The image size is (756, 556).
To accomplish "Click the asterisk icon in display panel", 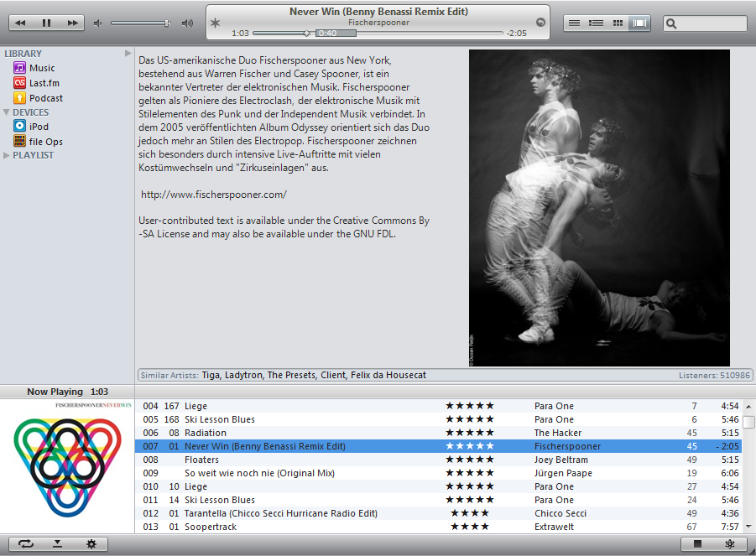I will click(216, 23).
